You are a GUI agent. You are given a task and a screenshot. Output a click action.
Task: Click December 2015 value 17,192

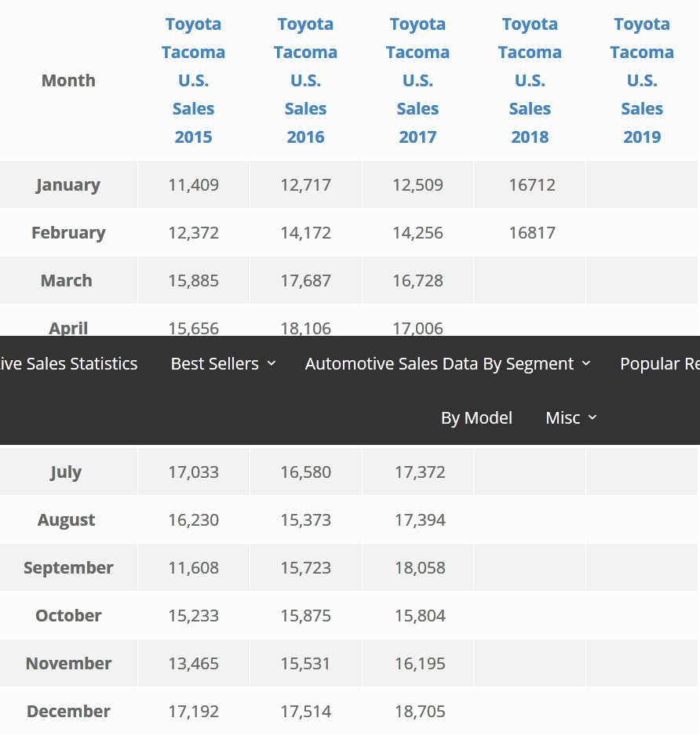tap(193, 712)
